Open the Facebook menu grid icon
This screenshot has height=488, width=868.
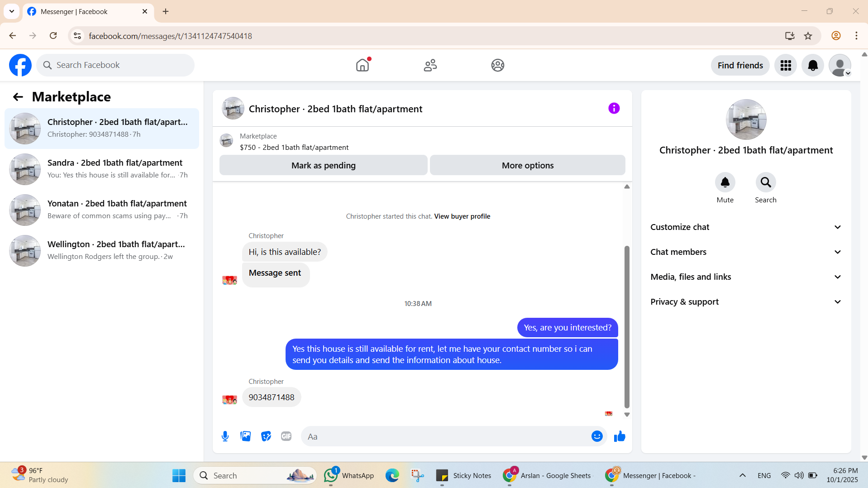786,66
